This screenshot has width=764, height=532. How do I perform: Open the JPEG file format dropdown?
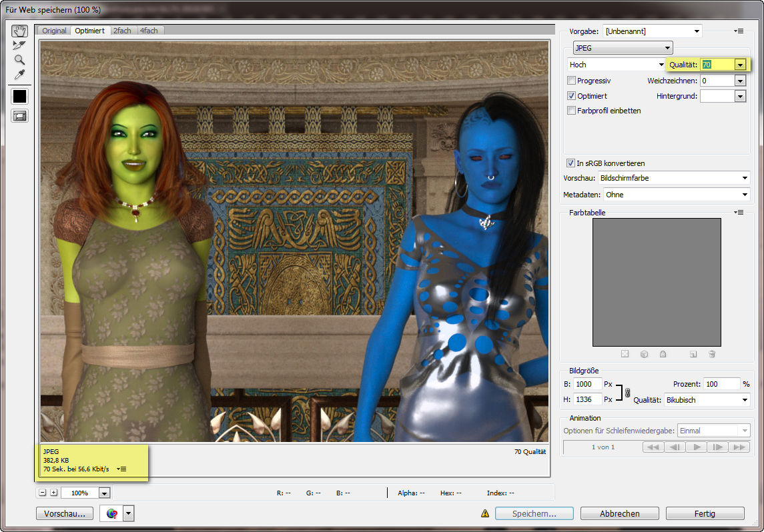(623, 48)
